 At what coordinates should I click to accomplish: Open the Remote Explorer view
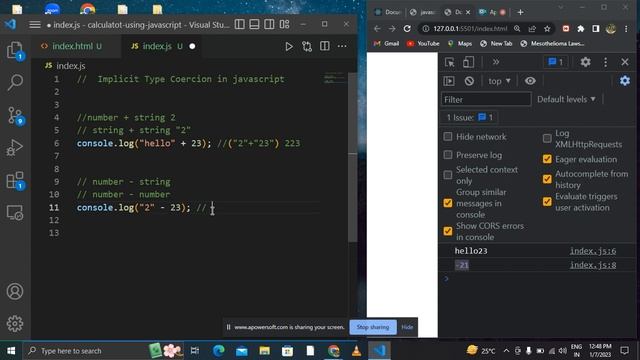pyautogui.click(x=15, y=212)
